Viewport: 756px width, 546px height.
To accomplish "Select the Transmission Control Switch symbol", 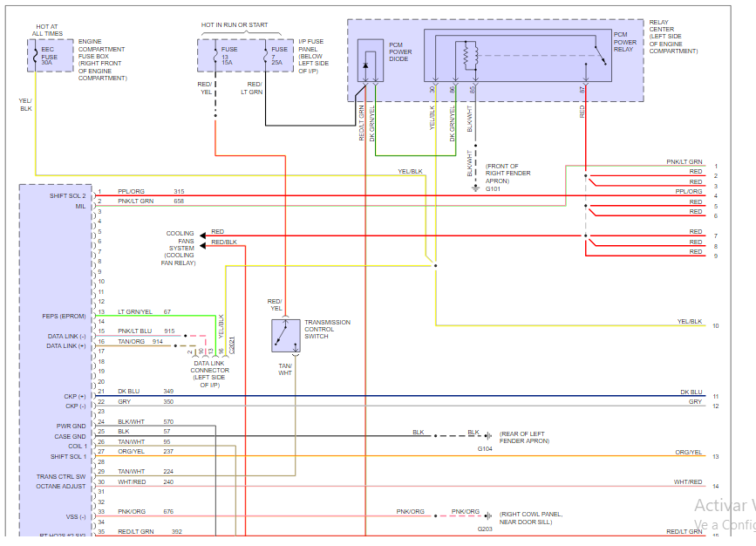I will tap(285, 335).
